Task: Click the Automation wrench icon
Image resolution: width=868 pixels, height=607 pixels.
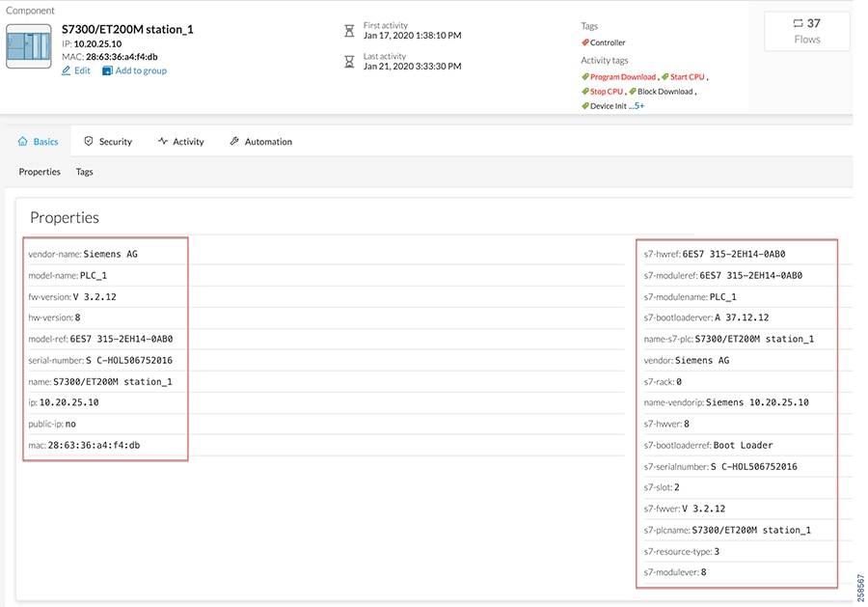Action: pos(234,141)
